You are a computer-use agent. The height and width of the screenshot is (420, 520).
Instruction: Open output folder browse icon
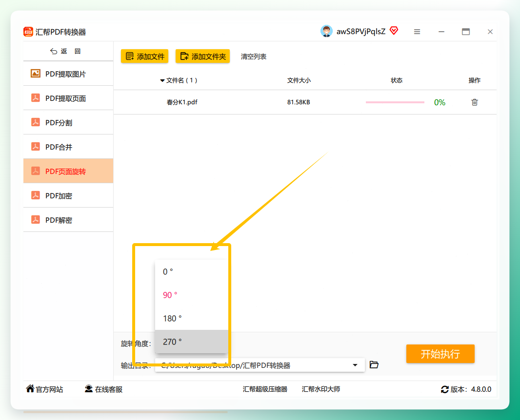374,364
